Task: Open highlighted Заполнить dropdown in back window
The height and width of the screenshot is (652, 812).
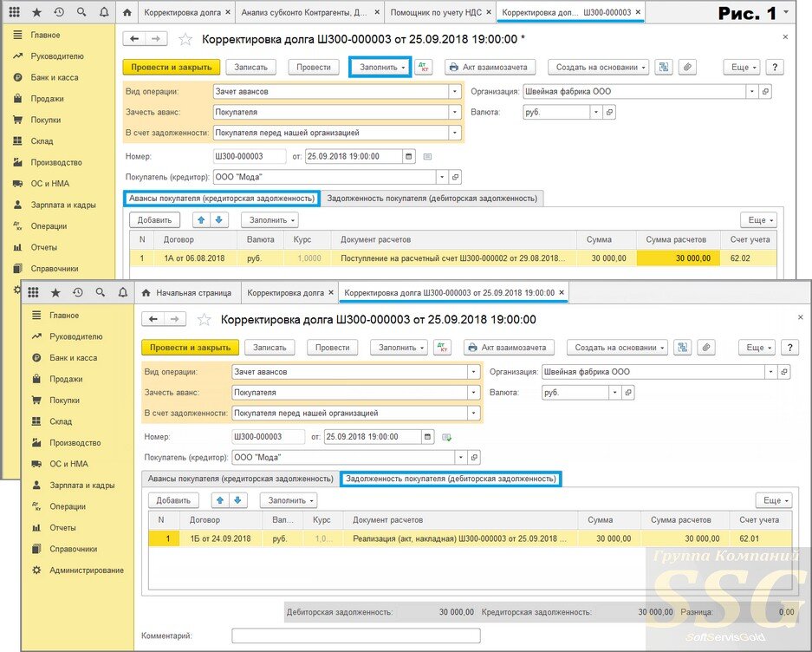Action: tap(380, 67)
